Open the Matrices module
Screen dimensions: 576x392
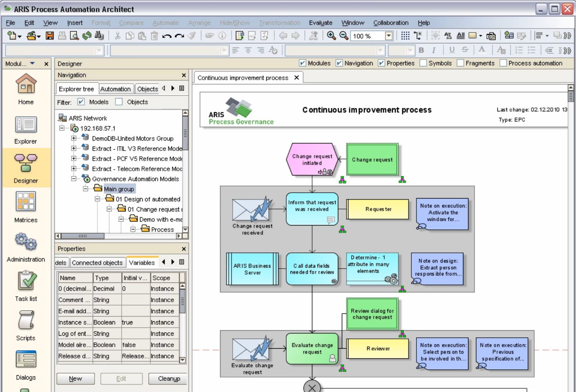click(26, 201)
